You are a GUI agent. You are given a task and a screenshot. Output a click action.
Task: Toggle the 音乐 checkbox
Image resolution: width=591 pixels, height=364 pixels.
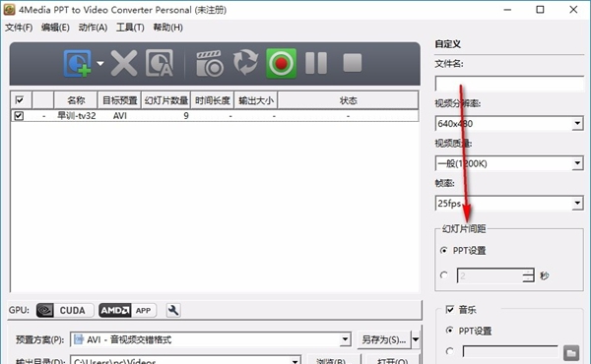449,310
